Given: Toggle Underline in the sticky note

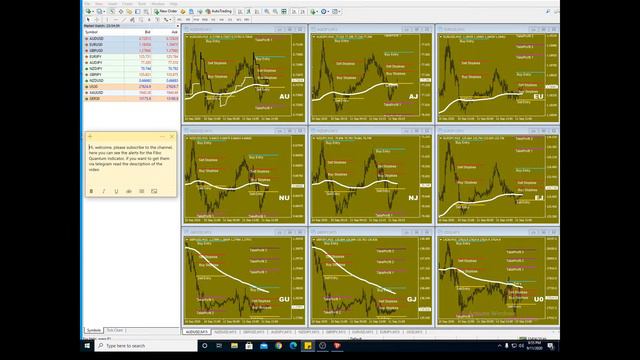Looking at the screenshot, I should click(116, 191).
